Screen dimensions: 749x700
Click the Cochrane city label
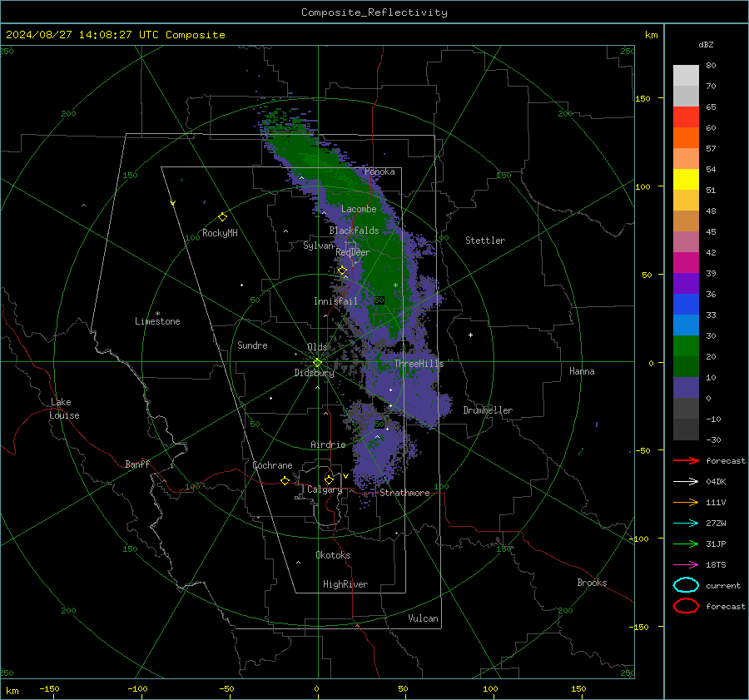272,465
